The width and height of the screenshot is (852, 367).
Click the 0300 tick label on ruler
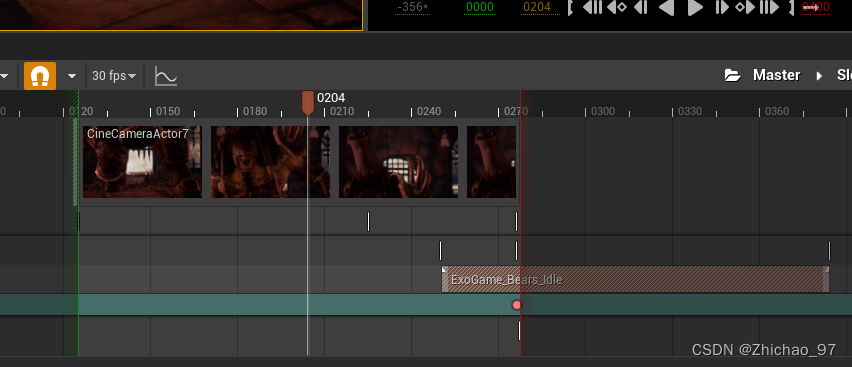coord(603,111)
